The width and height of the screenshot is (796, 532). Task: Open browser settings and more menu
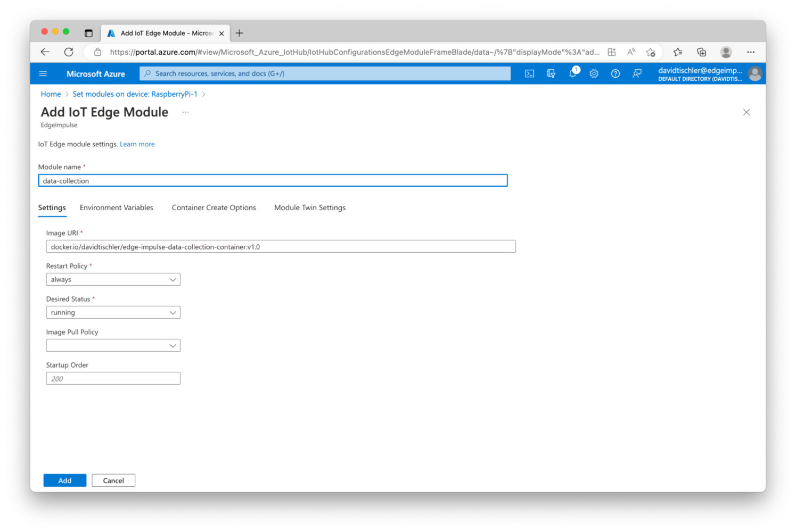[751, 52]
